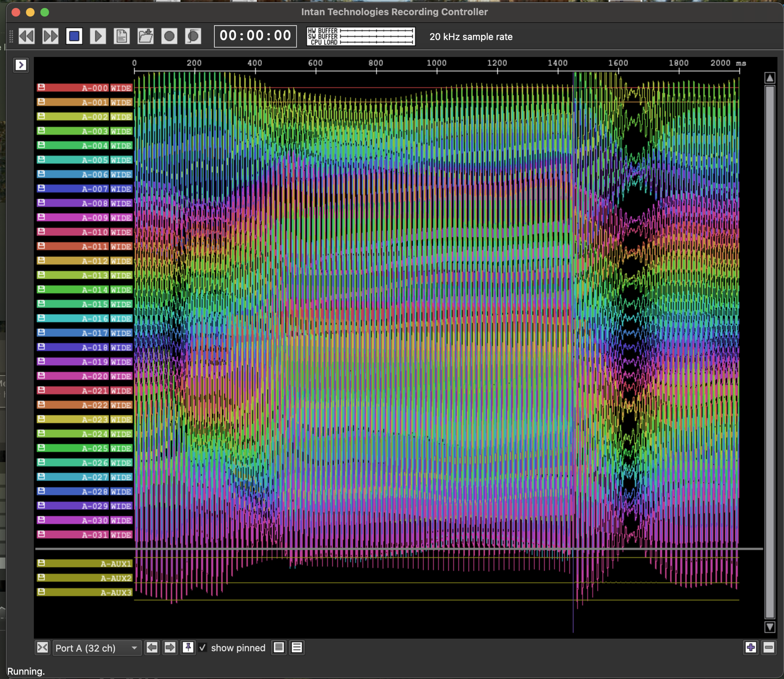Click the zoom in plus button
Image resolution: width=784 pixels, height=679 pixels.
point(751,647)
